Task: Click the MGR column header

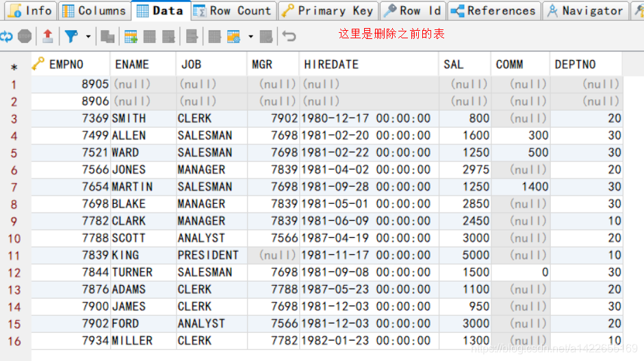Action: (273, 64)
